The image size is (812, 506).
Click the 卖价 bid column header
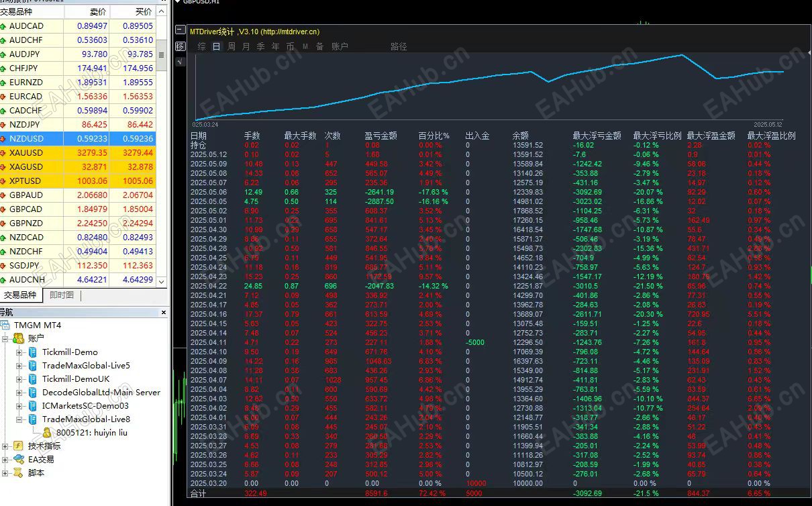pyautogui.click(x=87, y=12)
